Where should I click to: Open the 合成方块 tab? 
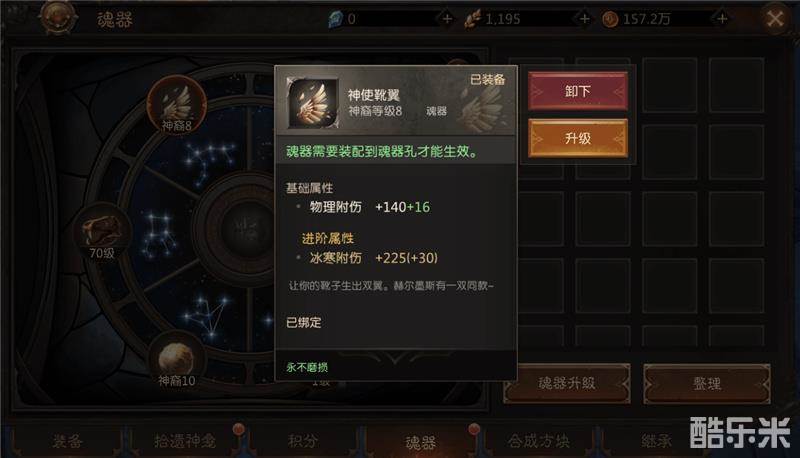point(539,441)
